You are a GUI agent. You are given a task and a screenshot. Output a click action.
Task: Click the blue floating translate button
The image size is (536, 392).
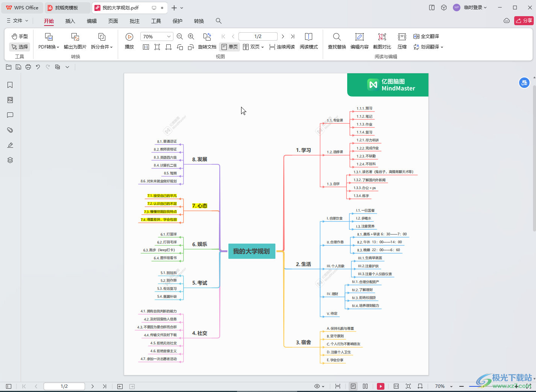tap(524, 83)
